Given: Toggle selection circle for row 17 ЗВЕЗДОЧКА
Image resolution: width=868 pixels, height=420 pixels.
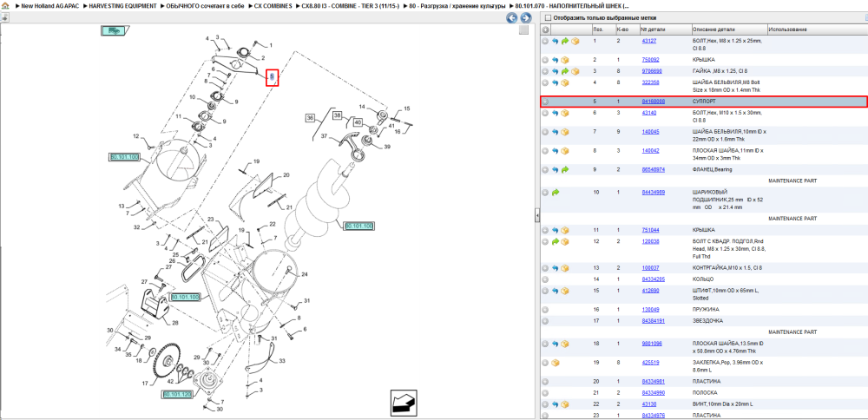Looking at the screenshot, I should tap(545, 321).
